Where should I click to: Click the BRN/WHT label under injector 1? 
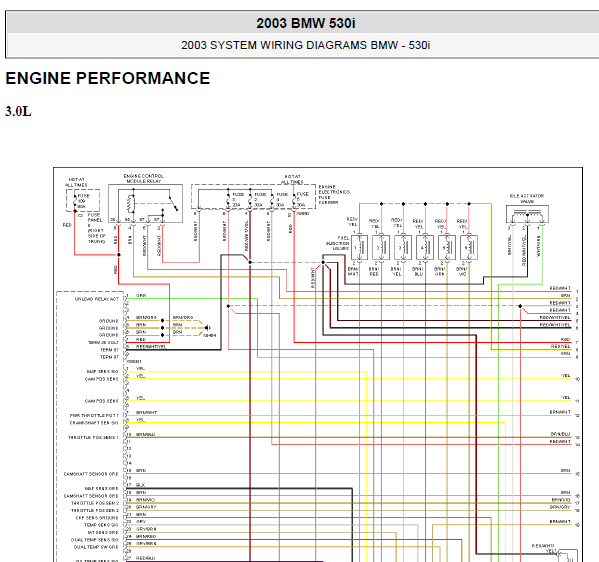353,272
